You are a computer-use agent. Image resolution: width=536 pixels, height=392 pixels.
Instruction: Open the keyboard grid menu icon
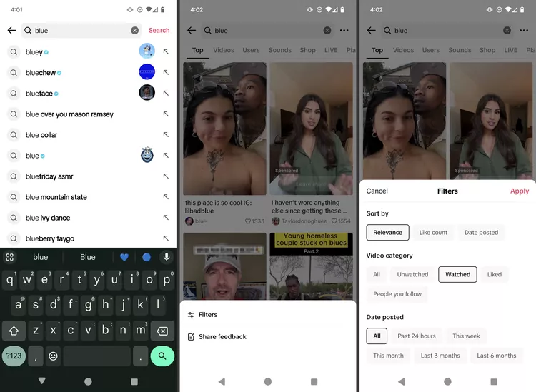click(x=10, y=257)
